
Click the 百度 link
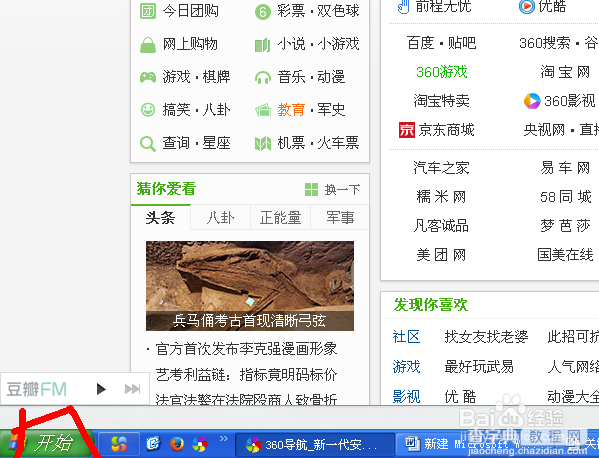(421, 43)
